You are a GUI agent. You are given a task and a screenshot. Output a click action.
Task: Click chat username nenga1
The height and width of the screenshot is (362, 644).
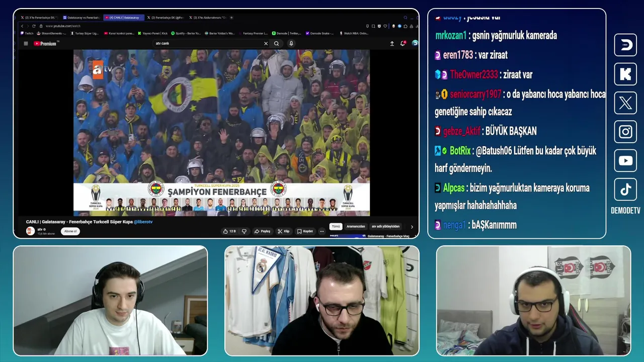pyautogui.click(x=454, y=225)
